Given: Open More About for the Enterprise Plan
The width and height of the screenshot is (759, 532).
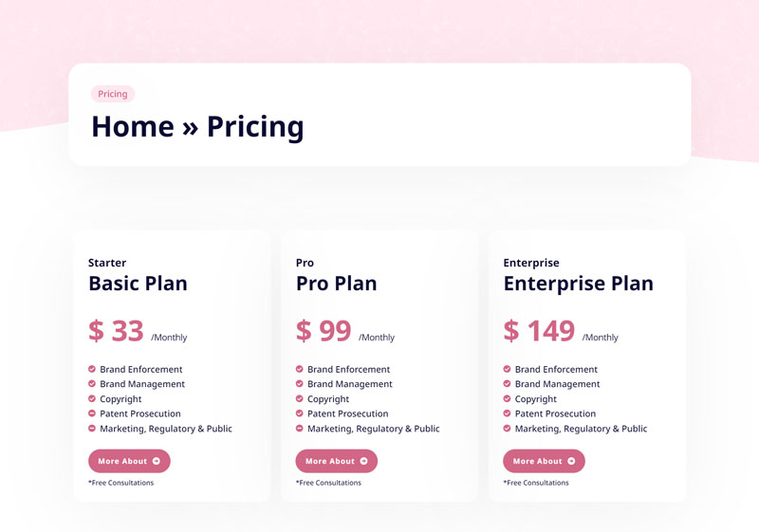Looking at the screenshot, I should pos(543,461).
